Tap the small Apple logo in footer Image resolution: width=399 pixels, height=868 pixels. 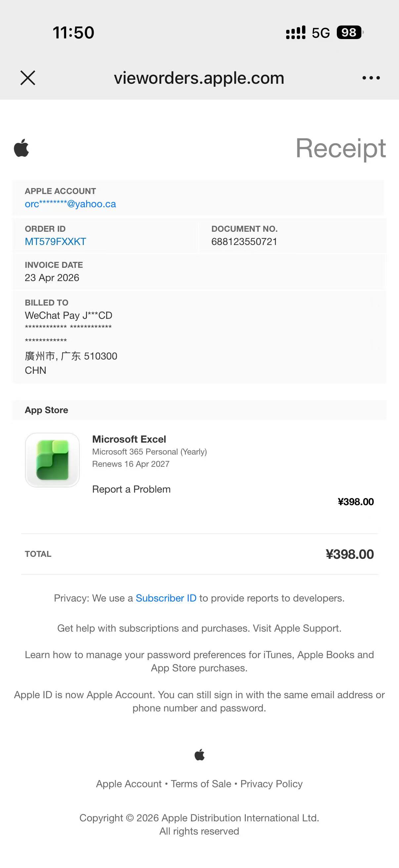(199, 755)
